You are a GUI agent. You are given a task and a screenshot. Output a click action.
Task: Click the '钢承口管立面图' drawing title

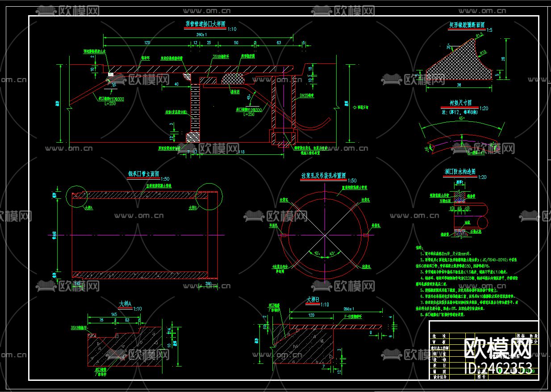tap(143, 174)
